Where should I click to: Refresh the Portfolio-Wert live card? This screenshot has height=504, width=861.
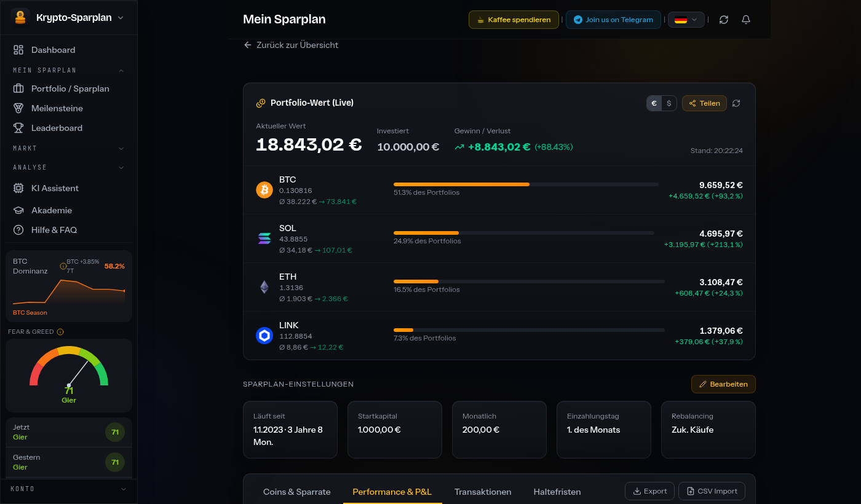tap(736, 103)
